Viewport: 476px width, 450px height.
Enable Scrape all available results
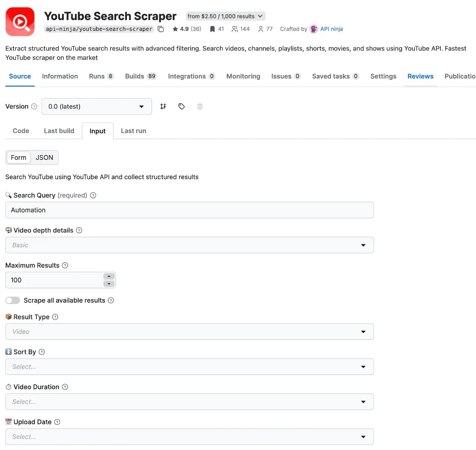(13, 300)
